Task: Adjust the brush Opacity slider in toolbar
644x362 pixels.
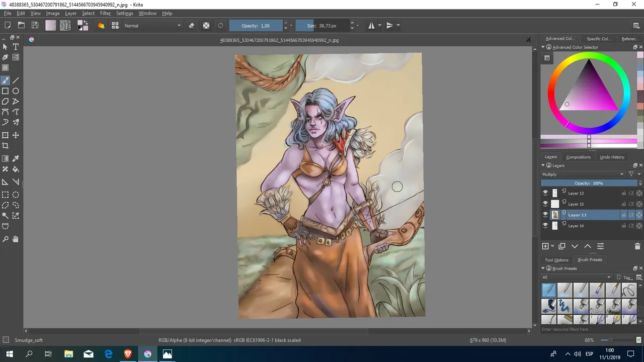Action: click(x=256, y=26)
